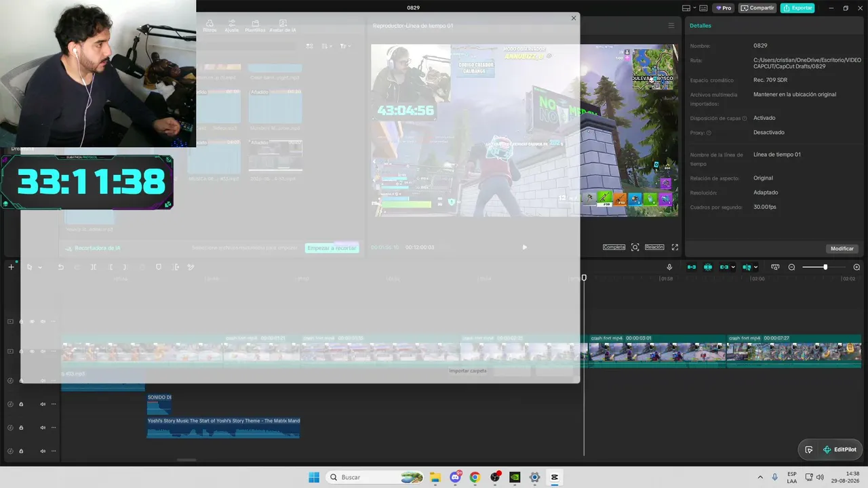The image size is (868, 488).
Task: Open more options for the Yoshi's Story track
Action: [54, 428]
